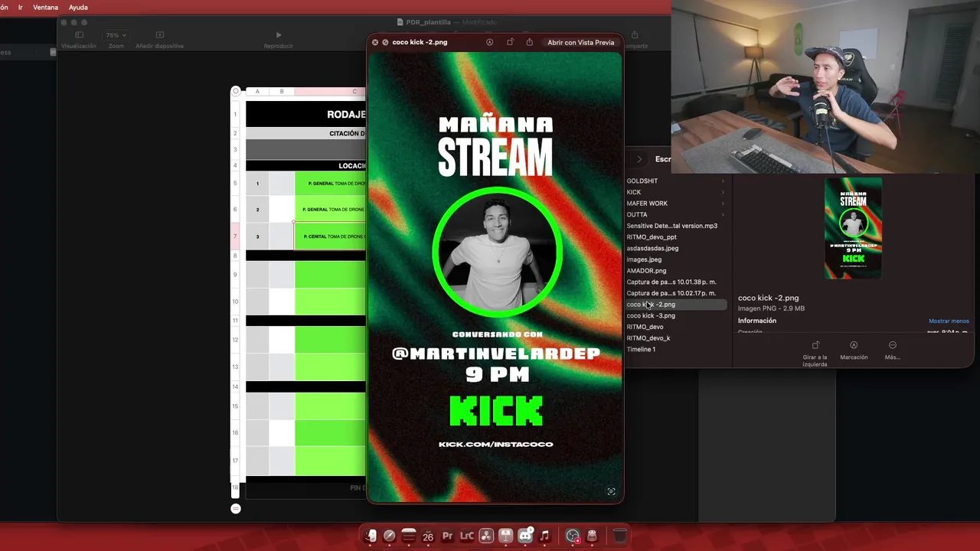Image resolution: width=980 pixels, height=551 pixels.
Task: Expand the OUTTA folder chevron
Action: tap(722, 214)
